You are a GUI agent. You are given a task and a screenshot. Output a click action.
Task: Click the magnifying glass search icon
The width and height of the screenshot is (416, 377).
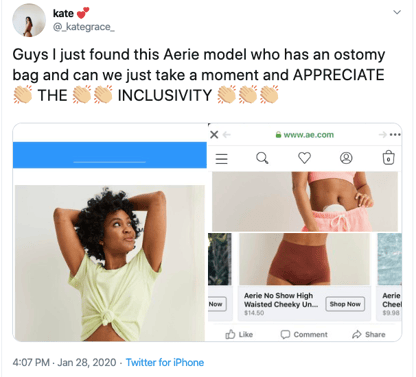[x=262, y=158]
